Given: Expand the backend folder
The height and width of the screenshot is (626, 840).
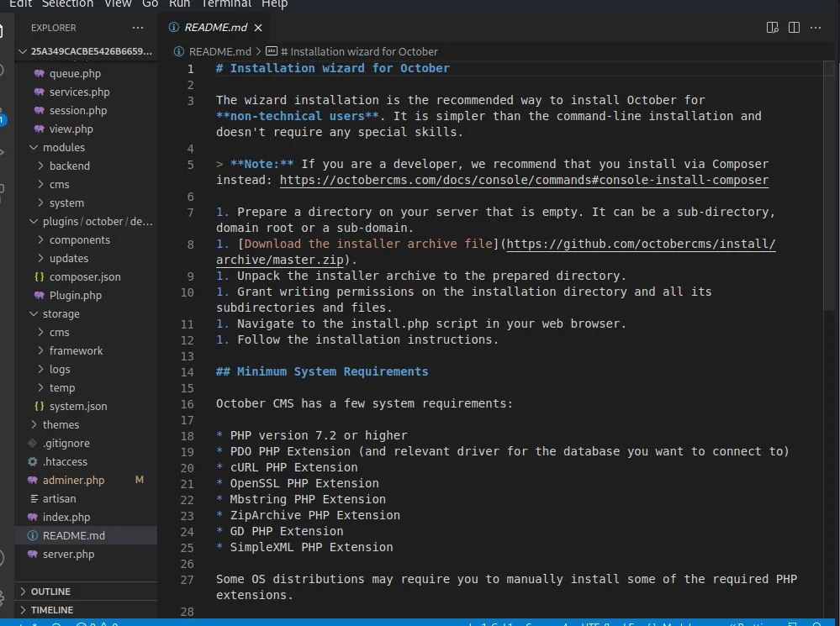Looking at the screenshot, I should pos(69,166).
